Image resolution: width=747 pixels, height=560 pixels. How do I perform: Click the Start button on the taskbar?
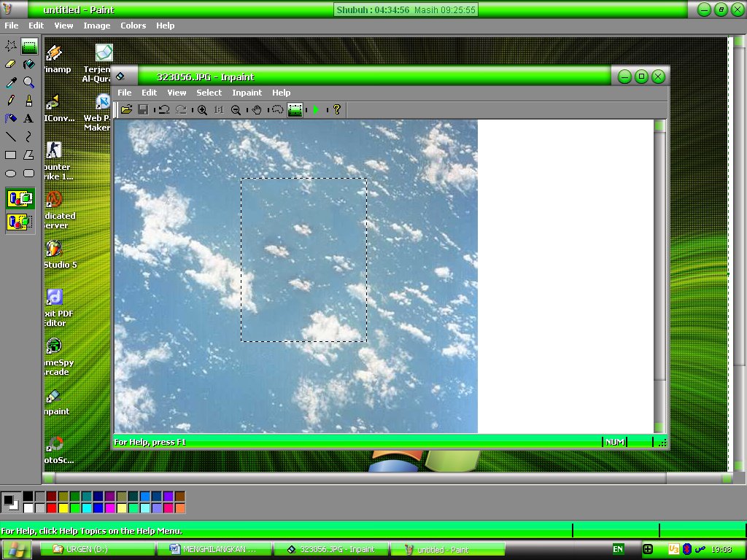click(16, 550)
